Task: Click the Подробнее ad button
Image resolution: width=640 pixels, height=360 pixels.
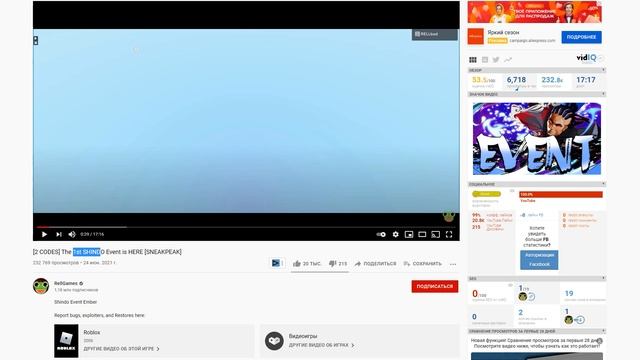Action: point(581,37)
